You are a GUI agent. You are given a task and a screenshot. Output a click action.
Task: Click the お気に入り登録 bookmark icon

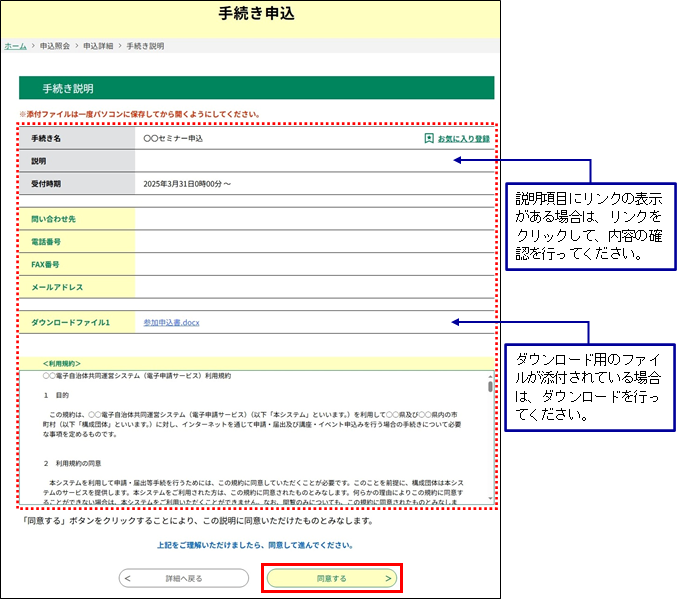point(429,138)
